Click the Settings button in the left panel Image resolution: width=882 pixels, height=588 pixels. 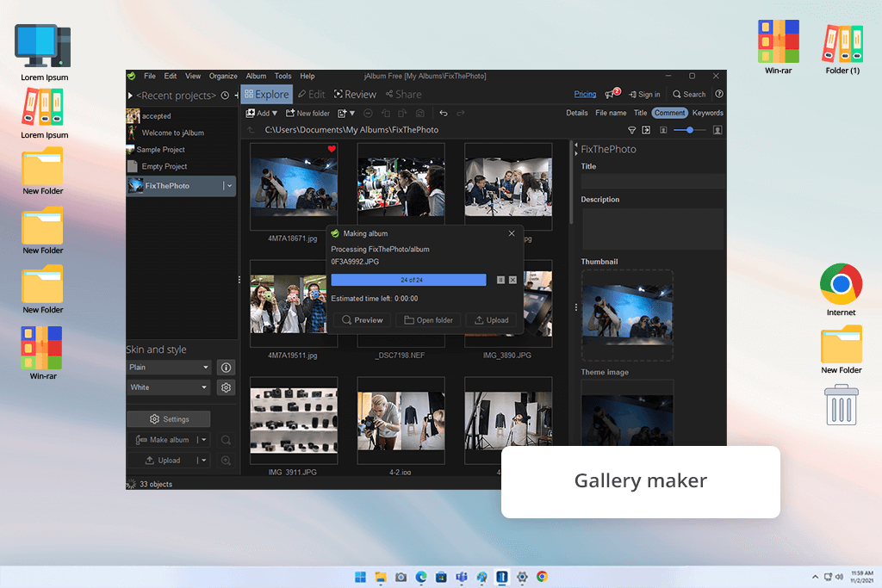[169, 418]
